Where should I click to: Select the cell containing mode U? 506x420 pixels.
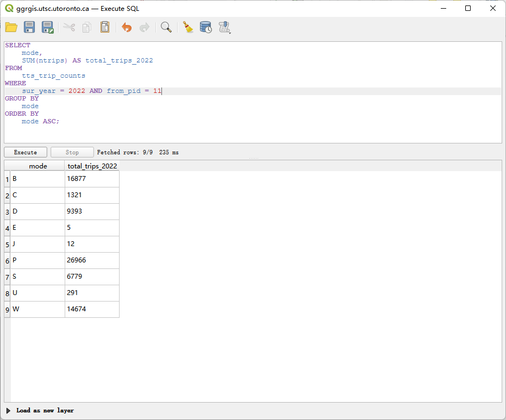click(38, 293)
